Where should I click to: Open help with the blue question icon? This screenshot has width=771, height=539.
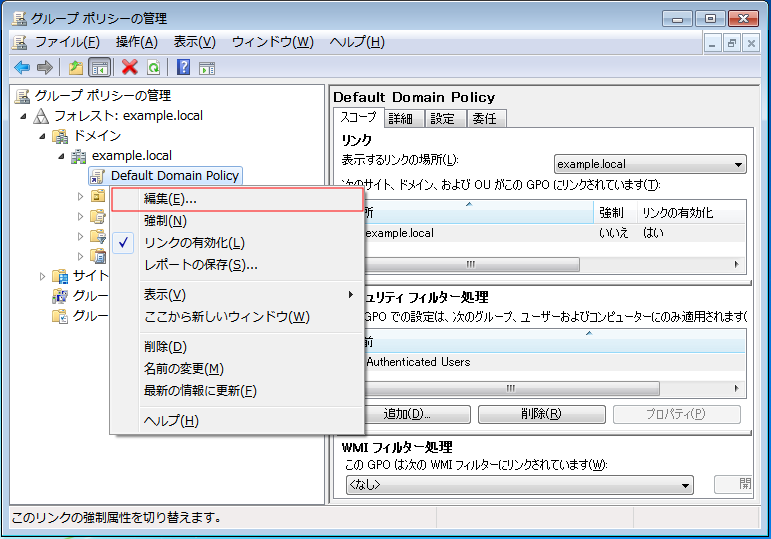(183, 67)
